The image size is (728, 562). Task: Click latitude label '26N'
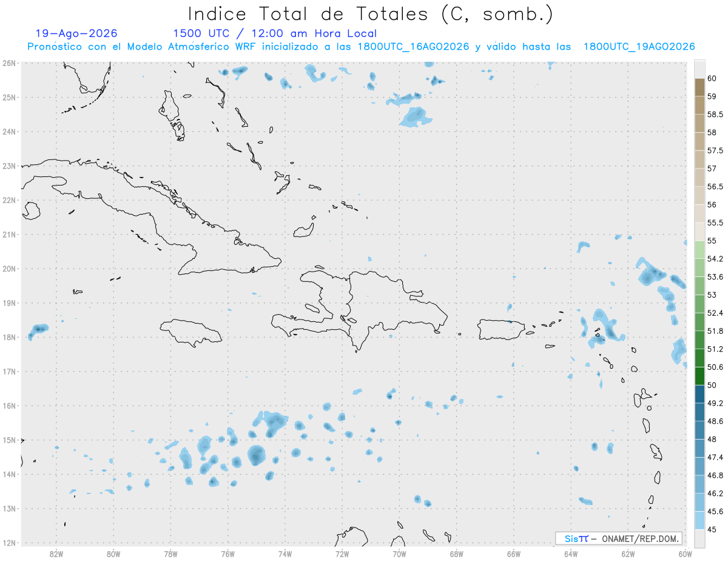9,63
